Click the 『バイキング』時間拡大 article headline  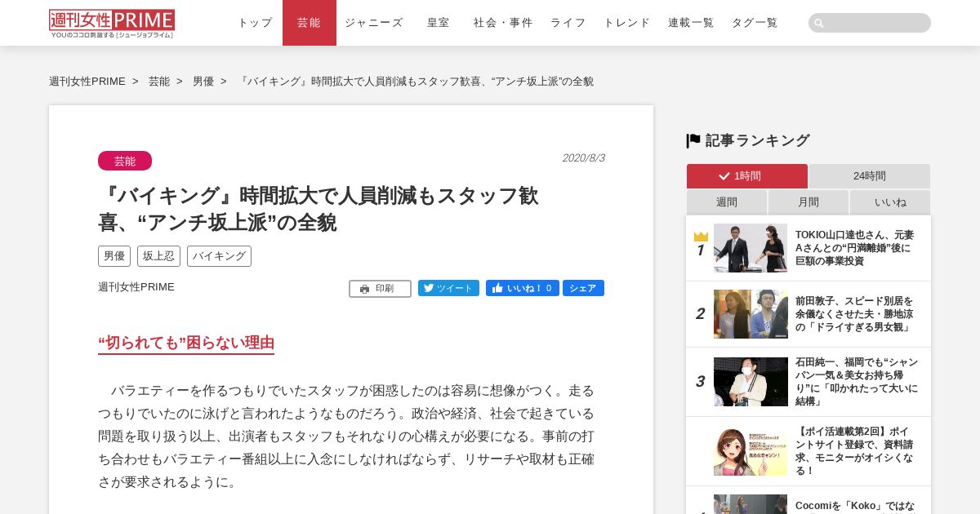coord(318,209)
